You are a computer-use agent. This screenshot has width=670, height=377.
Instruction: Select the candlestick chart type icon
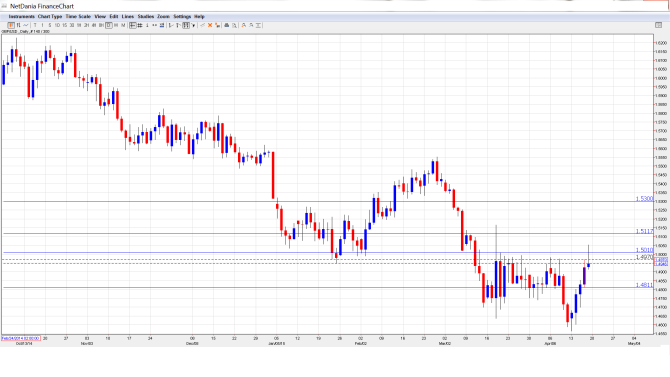coord(11,26)
